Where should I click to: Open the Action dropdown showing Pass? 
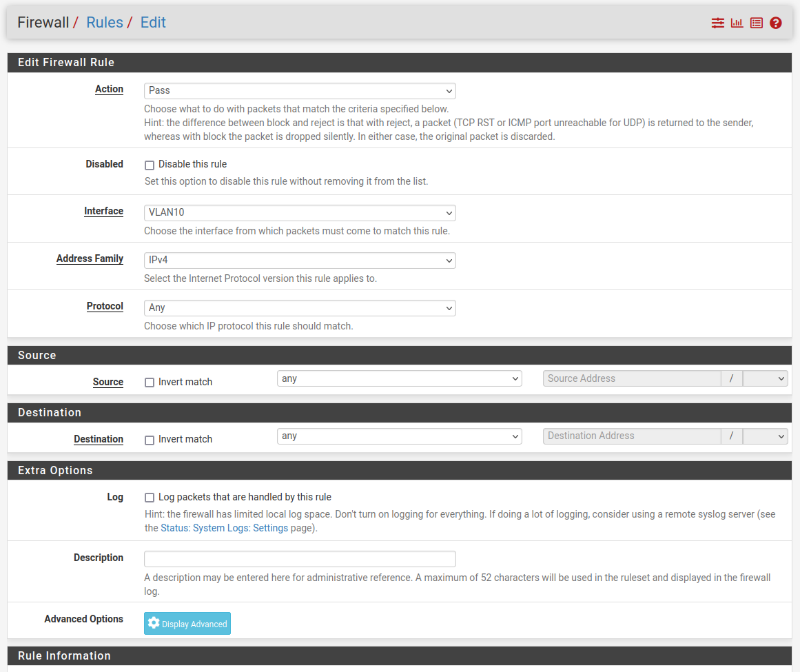(300, 91)
